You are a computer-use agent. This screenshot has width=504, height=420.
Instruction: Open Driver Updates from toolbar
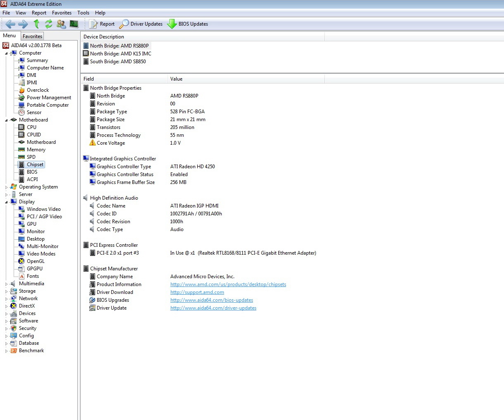[141, 24]
